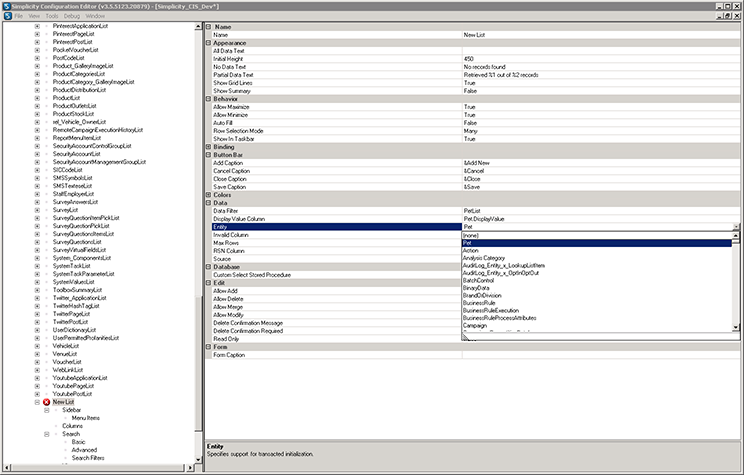Click the tree panel's scroll up arrow
The image size is (744, 475).
click(198, 27)
